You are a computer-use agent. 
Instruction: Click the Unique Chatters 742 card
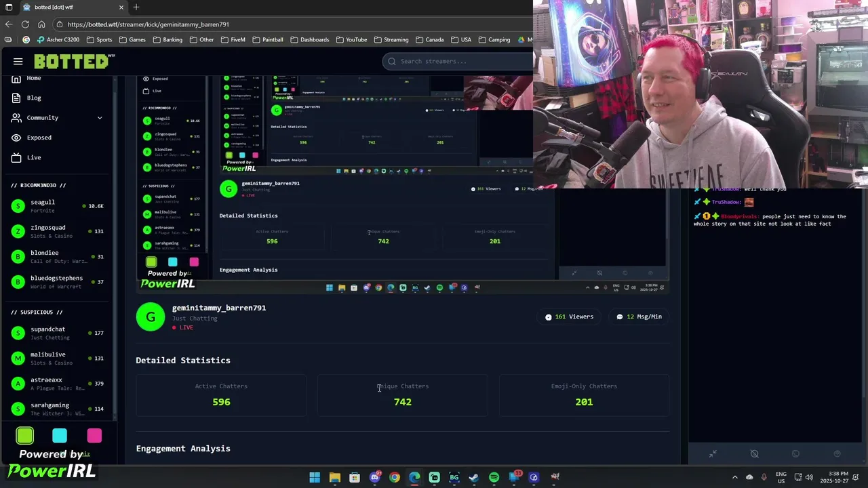point(403,394)
